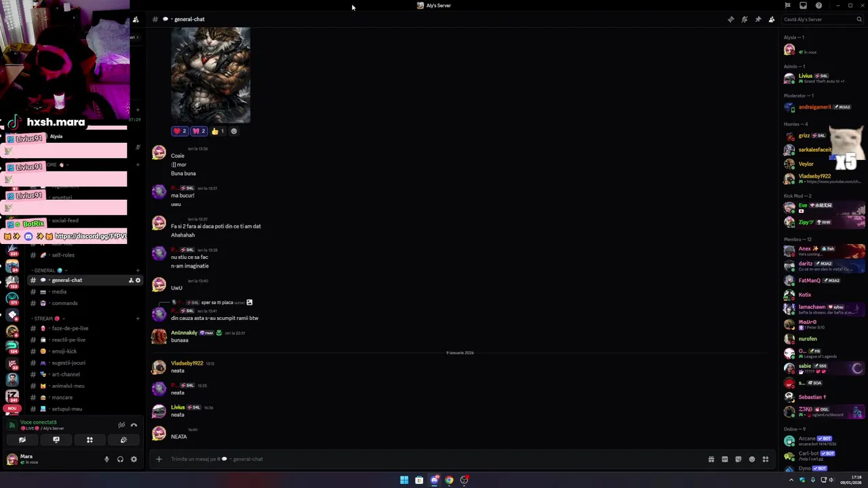The width and height of the screenshot is (868, 488).
Task: Toggle the red heart reaction
Action: 180,131
